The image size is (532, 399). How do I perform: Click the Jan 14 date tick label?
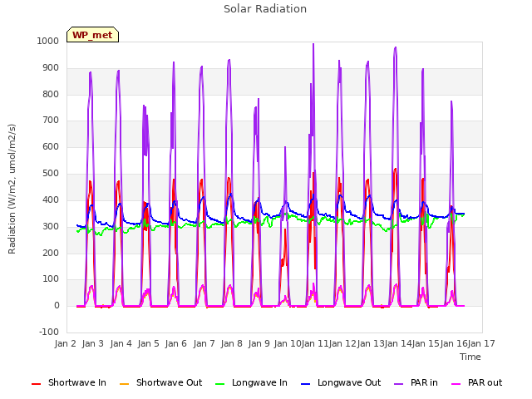398,343
